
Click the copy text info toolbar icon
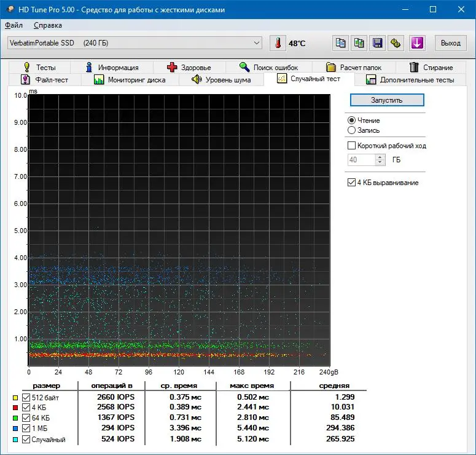pyautogui.click(x=340, y=43)
